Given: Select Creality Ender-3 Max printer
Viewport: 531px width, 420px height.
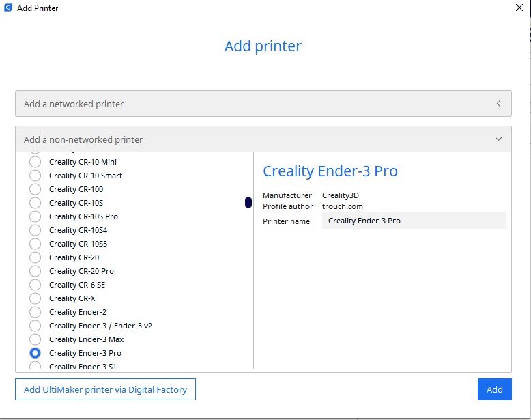Looking at the screenshot, I should tap(35, 339).
